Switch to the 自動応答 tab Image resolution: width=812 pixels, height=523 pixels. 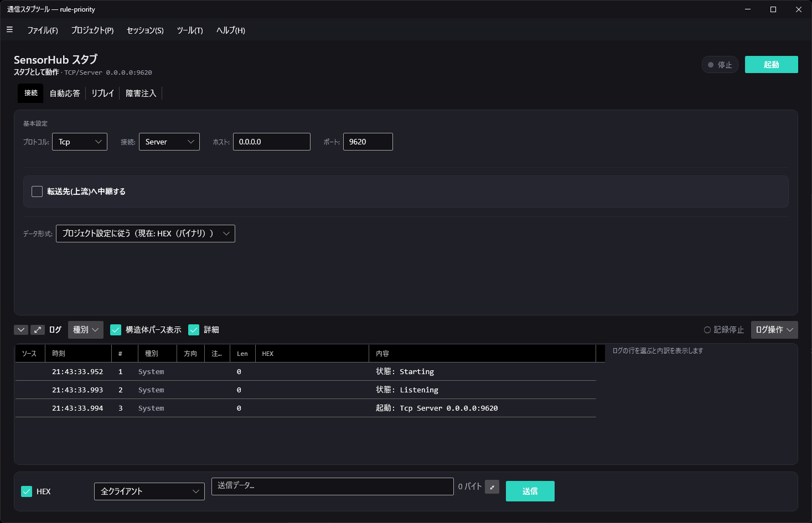pyautogui.click(x=65, y=93)
